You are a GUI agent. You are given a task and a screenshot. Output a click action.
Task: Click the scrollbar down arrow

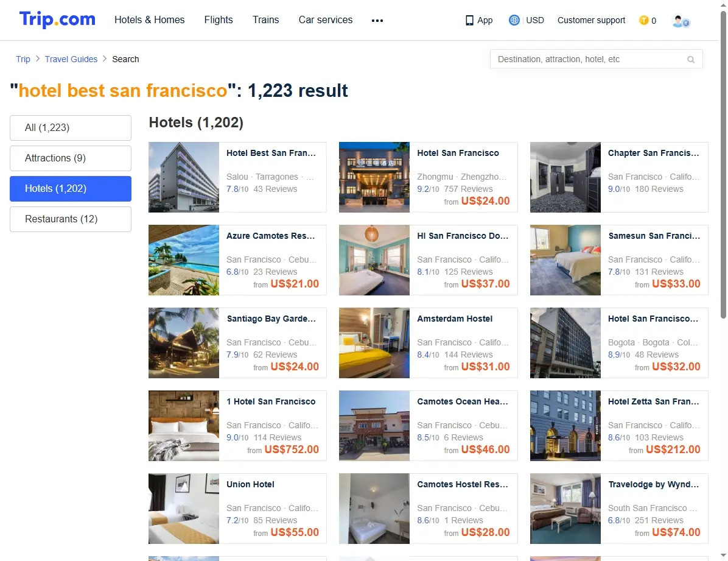(723, 555)
